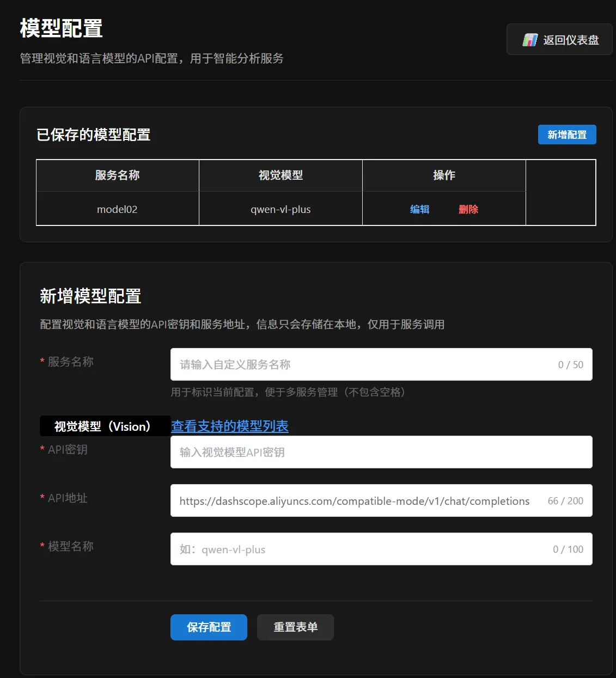Screen dimensions: 616x678
Task: Open the 查看支持的模型列表 link
Action: point(229,426)
